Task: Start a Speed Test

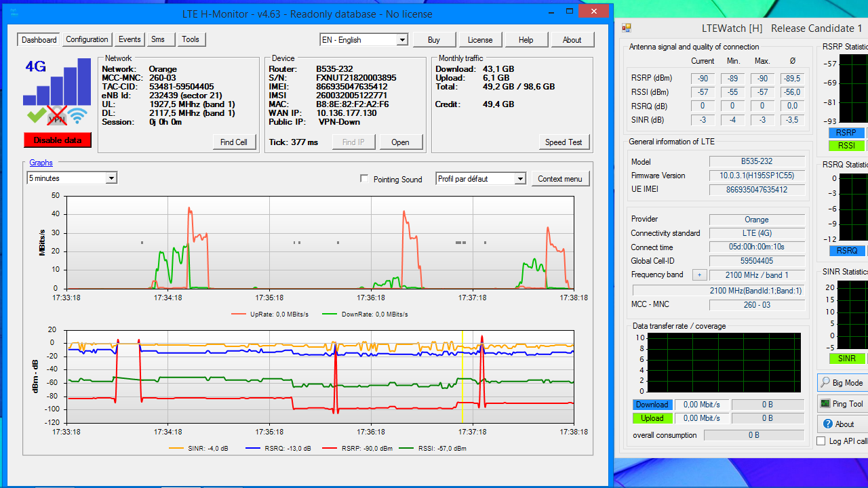Action: click(x=564, y=142)
